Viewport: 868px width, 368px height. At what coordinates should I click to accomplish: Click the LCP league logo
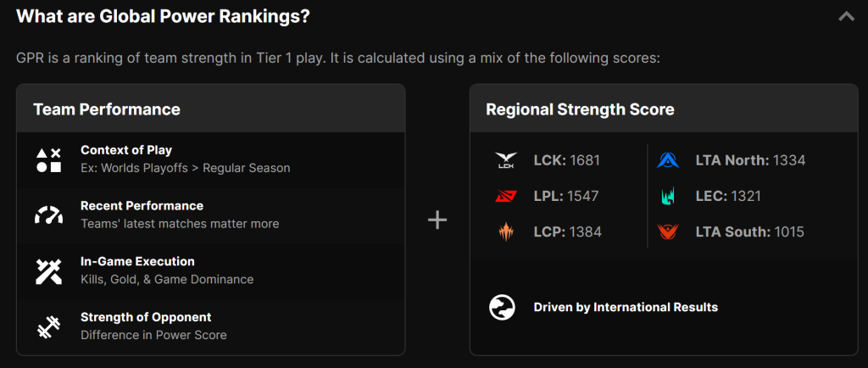506,232
